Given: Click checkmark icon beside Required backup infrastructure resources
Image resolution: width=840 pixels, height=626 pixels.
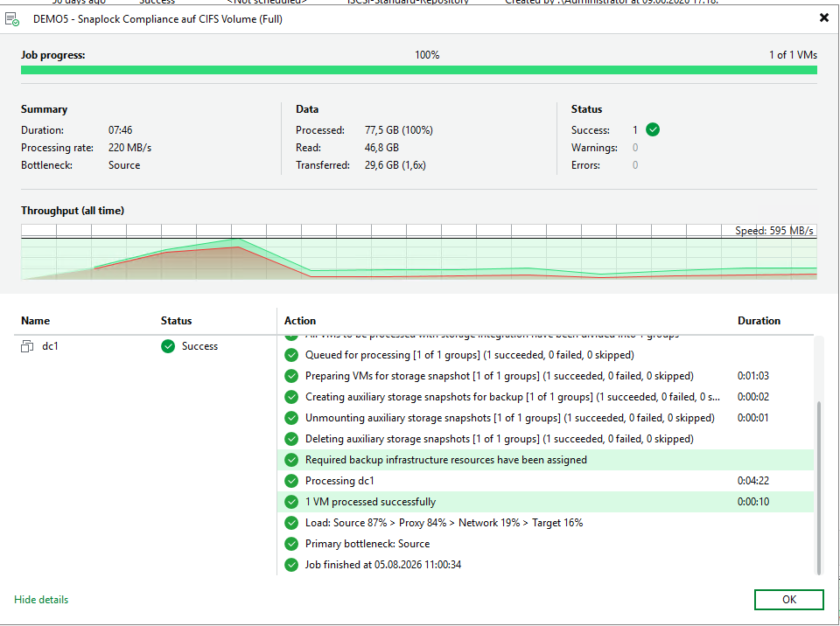Looking at the screenshot, I should [x=291, y=460].
